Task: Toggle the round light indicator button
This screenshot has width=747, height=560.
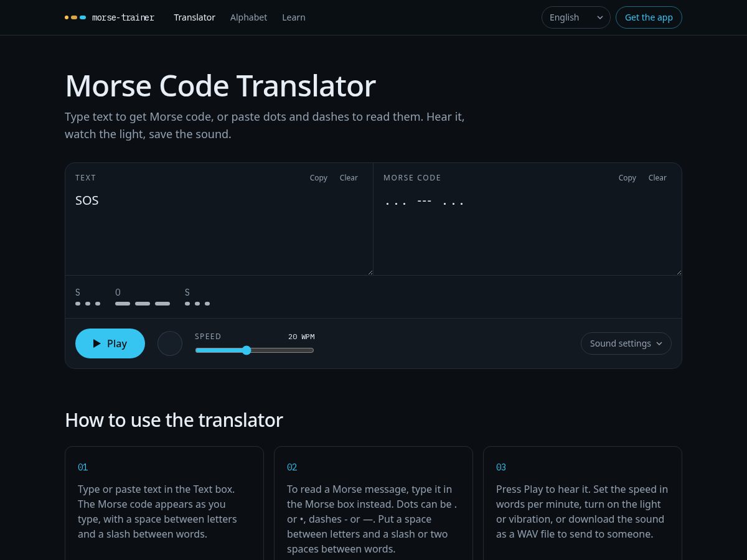Action: point(170,343)
